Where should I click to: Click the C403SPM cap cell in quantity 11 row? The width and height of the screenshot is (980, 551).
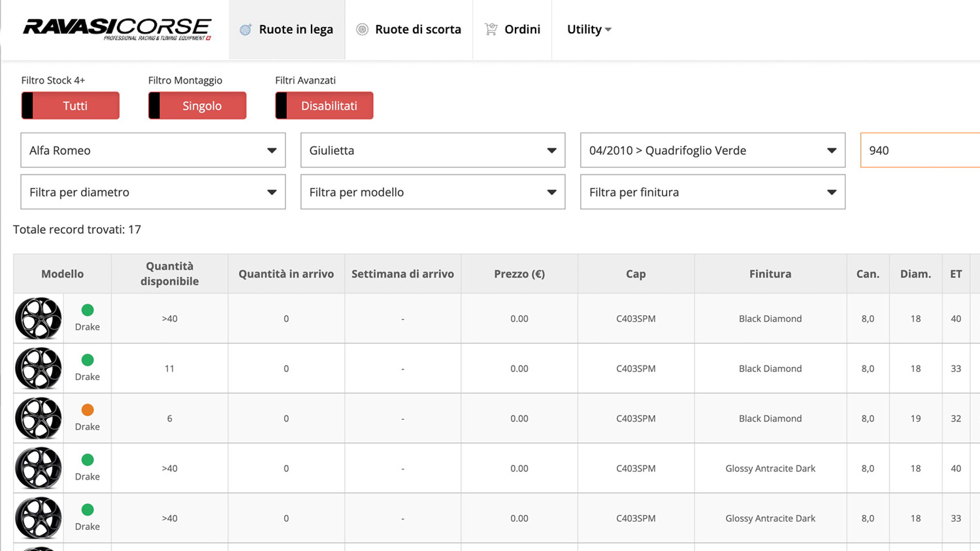point(636,368)
